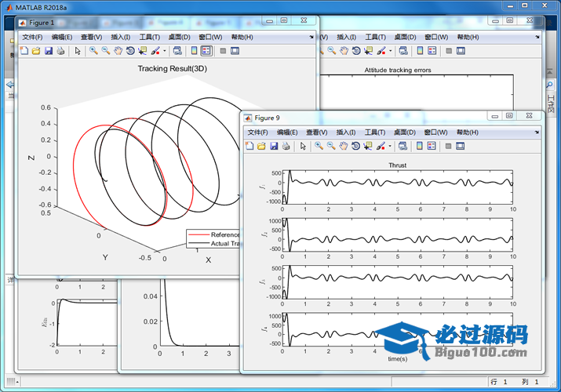Select Edit Plot arrow tool in Figure 9
The height and width of the screenshot is (392, 561).
[303, 146]
